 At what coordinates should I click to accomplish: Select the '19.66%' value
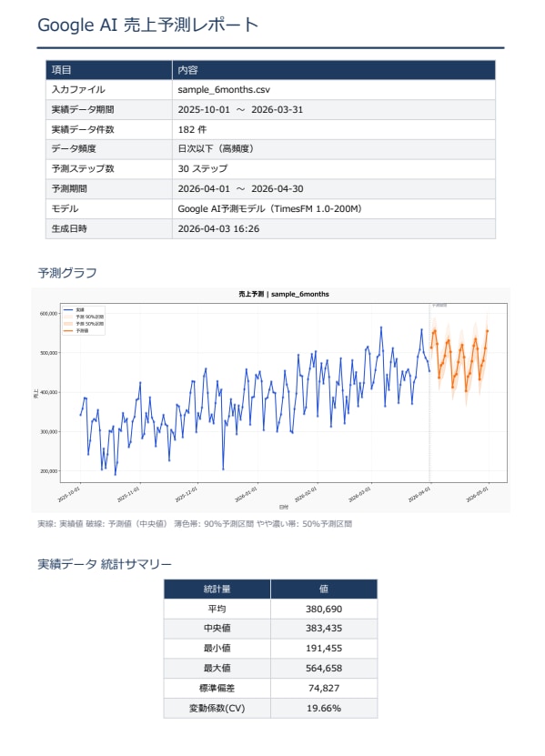coord(324,709)
